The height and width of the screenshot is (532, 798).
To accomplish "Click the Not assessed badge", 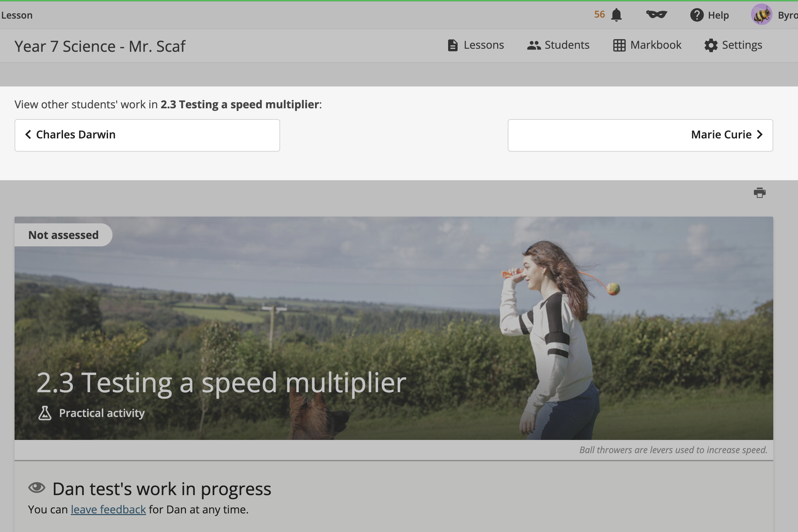I will point(63,235).
